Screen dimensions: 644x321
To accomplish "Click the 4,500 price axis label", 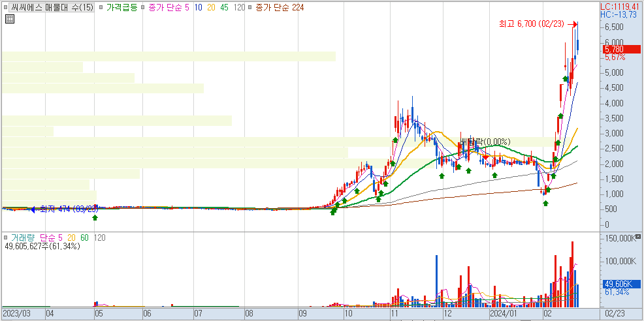I will coord(615,87).
